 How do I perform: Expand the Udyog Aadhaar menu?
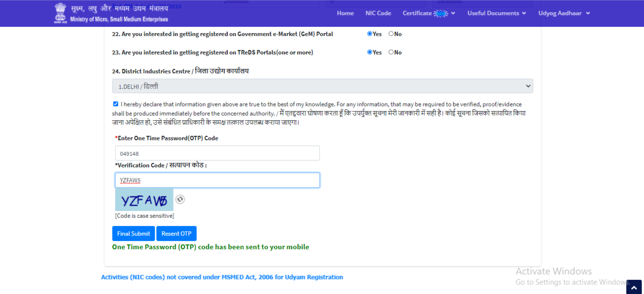click(564, 13)
